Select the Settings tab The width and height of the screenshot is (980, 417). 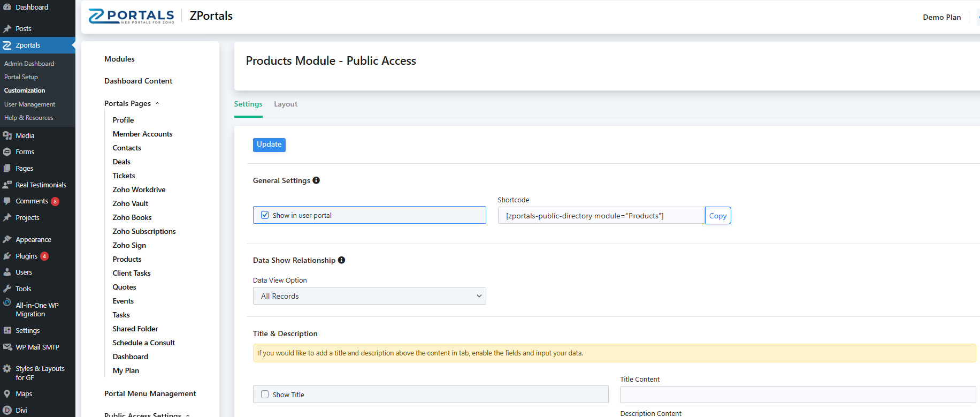(248, 104)
